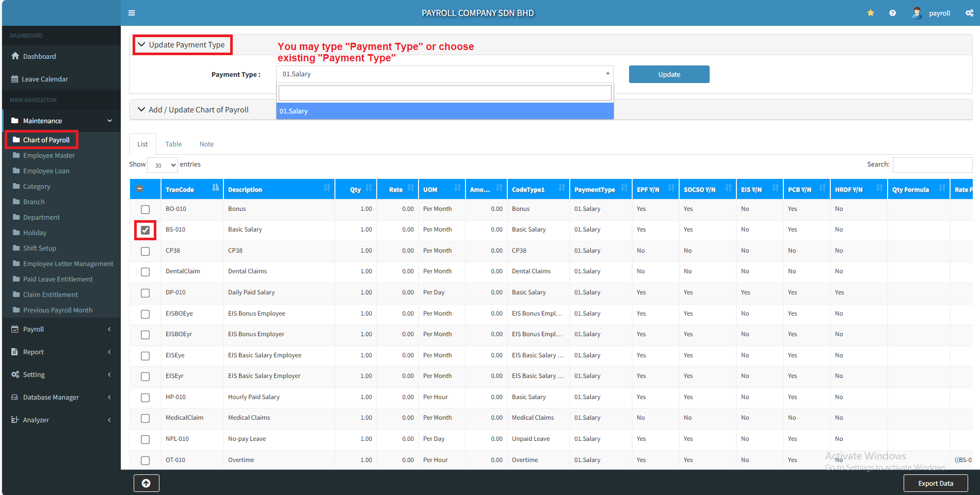Viewport: 980px width, 495px height.
Task: Switch to the Table tab
Action: [173, 144]
